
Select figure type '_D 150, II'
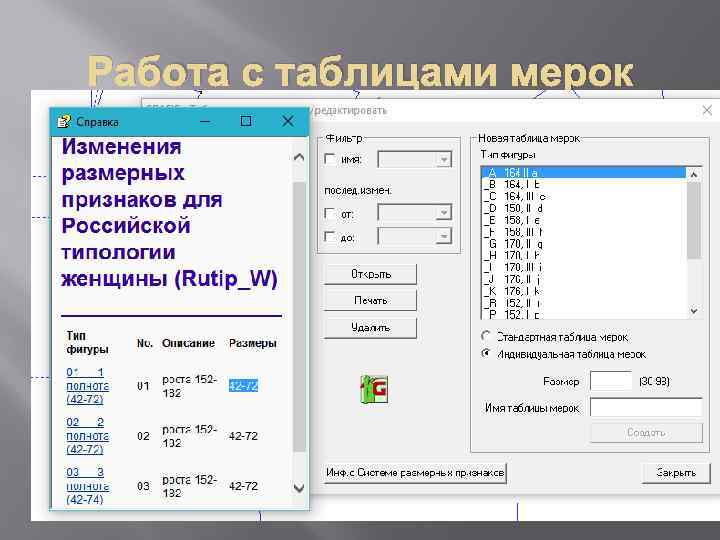(x=584, y=208)
